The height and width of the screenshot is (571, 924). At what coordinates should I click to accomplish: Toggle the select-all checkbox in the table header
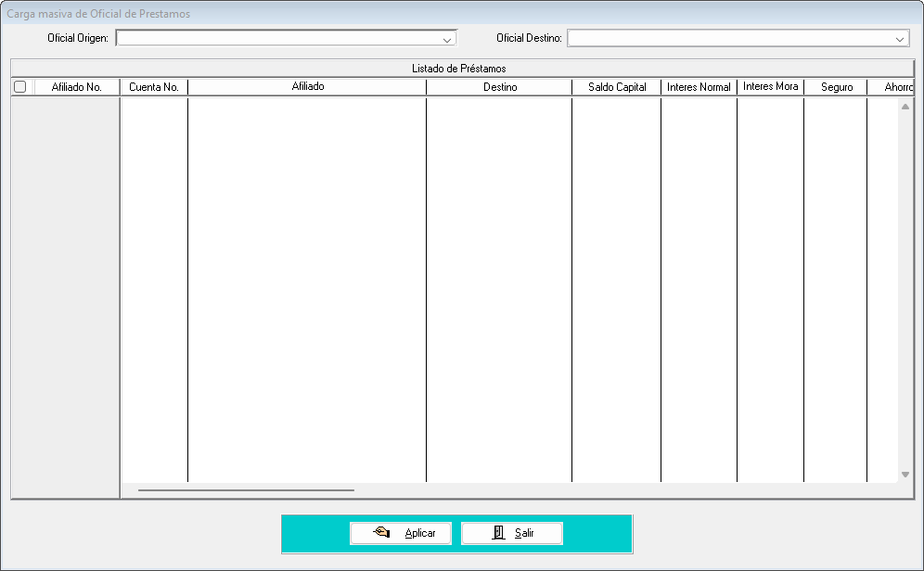[19, 87]
